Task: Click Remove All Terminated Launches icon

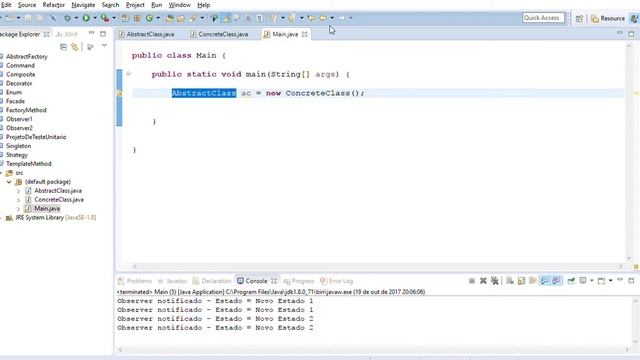Action: [495, 281]
